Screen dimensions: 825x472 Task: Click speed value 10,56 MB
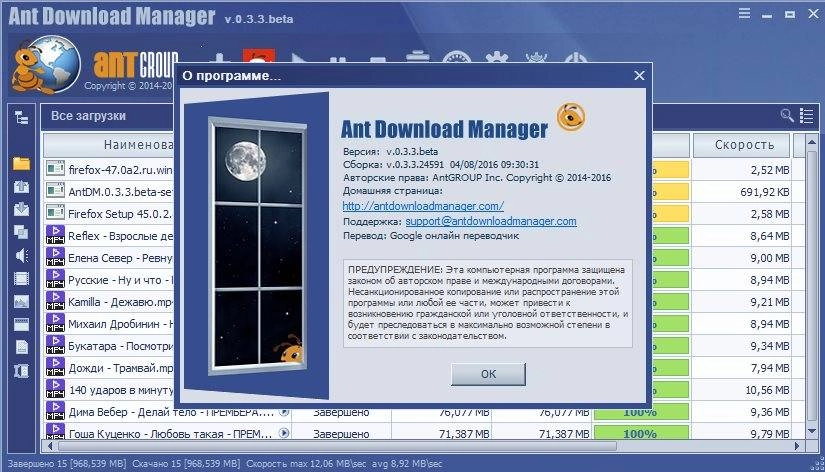pos(767,390)
